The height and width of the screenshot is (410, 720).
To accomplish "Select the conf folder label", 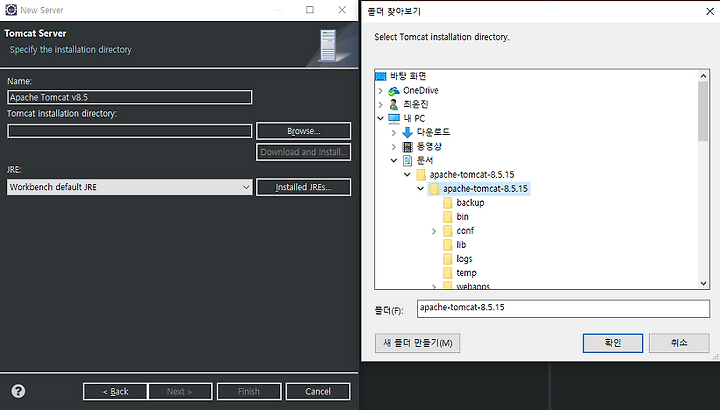I will [x=465, y=231].
